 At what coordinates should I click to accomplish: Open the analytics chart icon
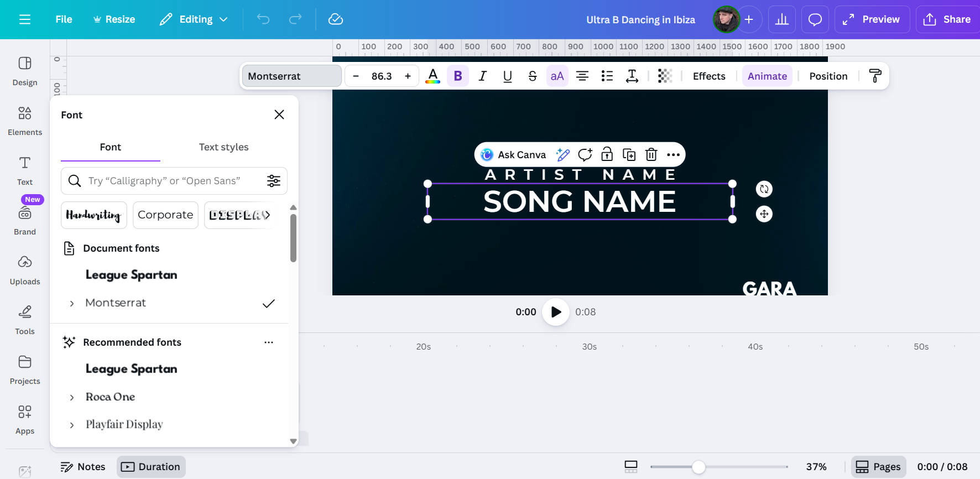(782, 19)
